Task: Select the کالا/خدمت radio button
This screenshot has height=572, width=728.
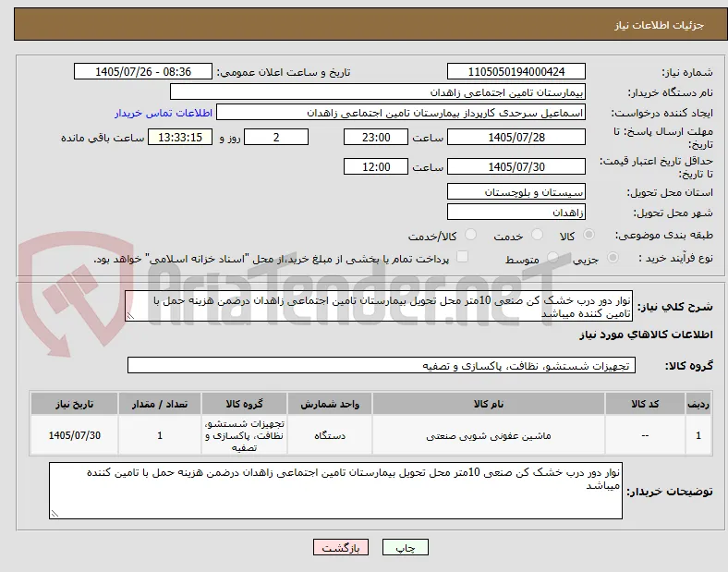Action: pos(471,235)
